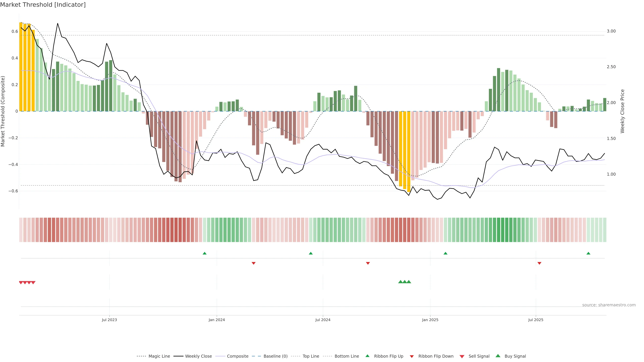The image size is (644, 362).
Task: Toggle Weekly Close legend entry
Action: coord(198,356)
